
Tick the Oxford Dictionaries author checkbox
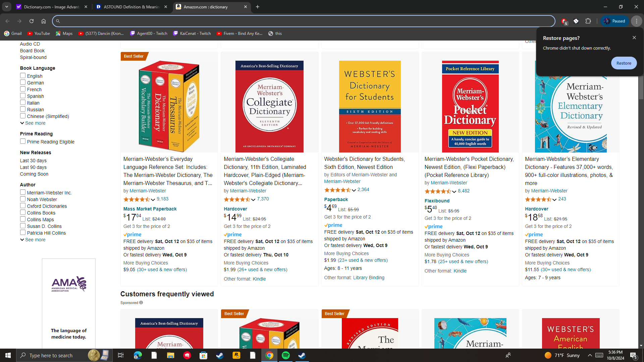(x=23, y=206)
